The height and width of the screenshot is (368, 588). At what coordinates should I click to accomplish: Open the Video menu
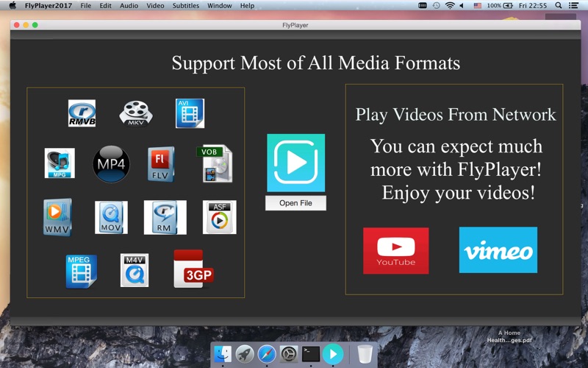coord(155,6)
